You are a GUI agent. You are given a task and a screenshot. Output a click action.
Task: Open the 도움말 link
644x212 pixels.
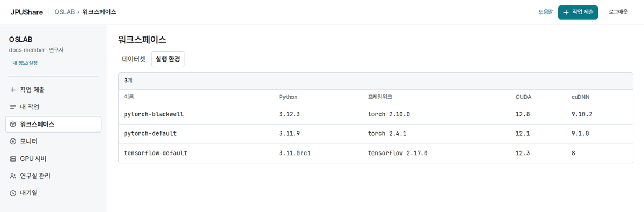pyautogui.click(x=545, y=12)
